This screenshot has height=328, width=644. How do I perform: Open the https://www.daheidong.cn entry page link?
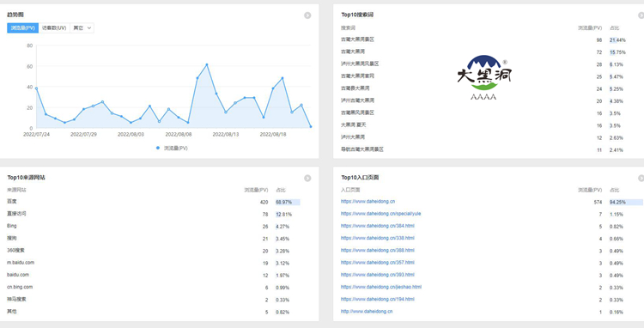(x=368, y=202)
